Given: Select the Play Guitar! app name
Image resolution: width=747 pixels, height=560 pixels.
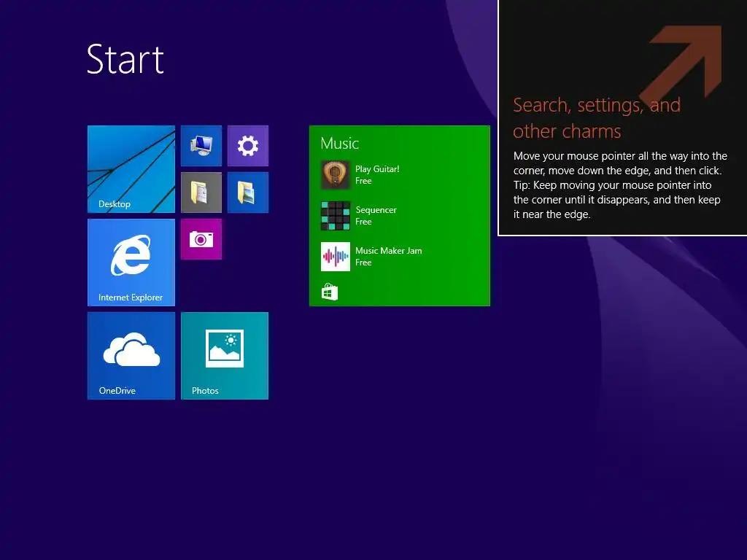Looking at the screenshot, I should point(377,169).
